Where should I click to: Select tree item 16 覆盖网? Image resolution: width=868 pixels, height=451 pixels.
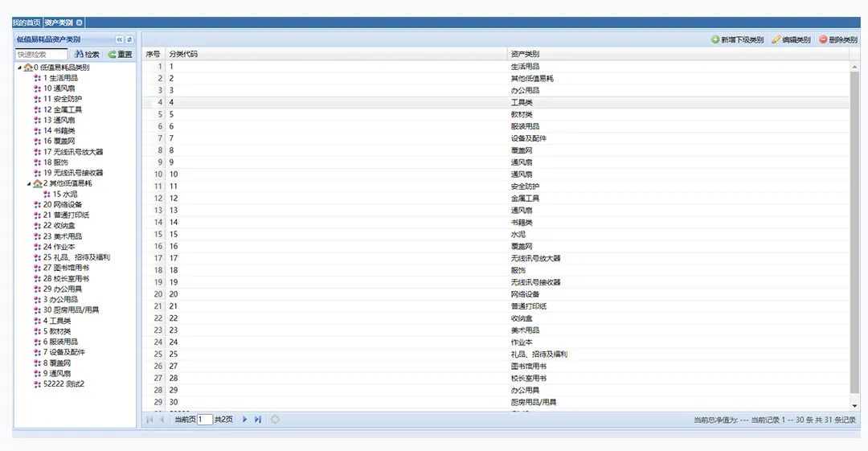coord(59,141)
